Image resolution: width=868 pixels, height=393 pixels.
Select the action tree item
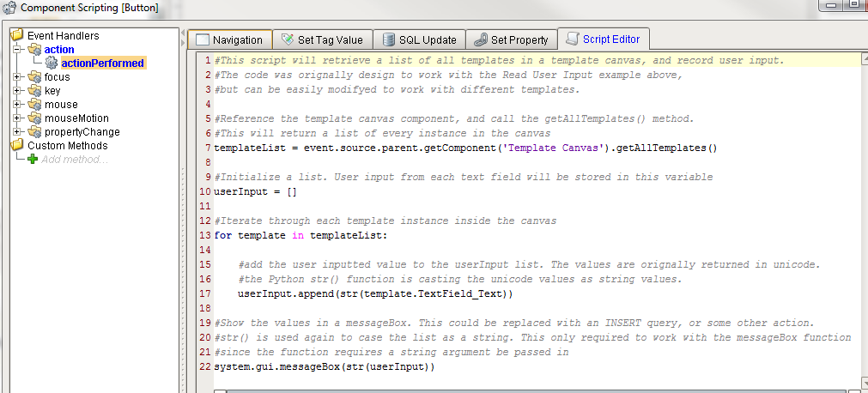[59, 49]
